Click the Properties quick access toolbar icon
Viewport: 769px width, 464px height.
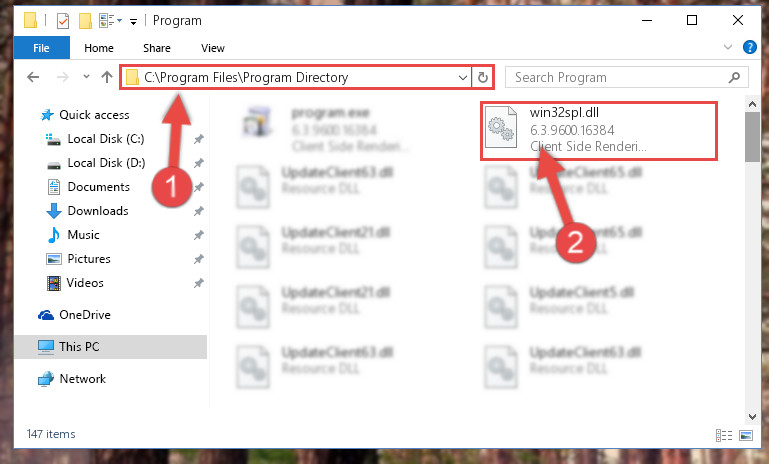(x=63, y=21)
